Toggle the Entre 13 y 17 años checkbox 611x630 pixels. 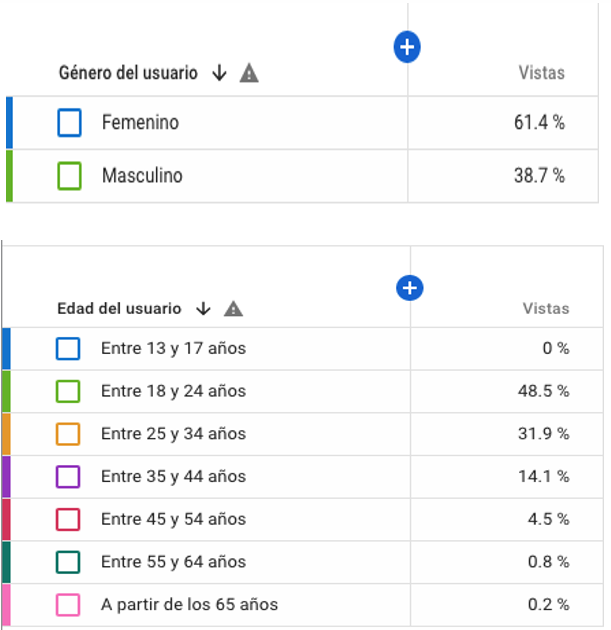[68, 348]
